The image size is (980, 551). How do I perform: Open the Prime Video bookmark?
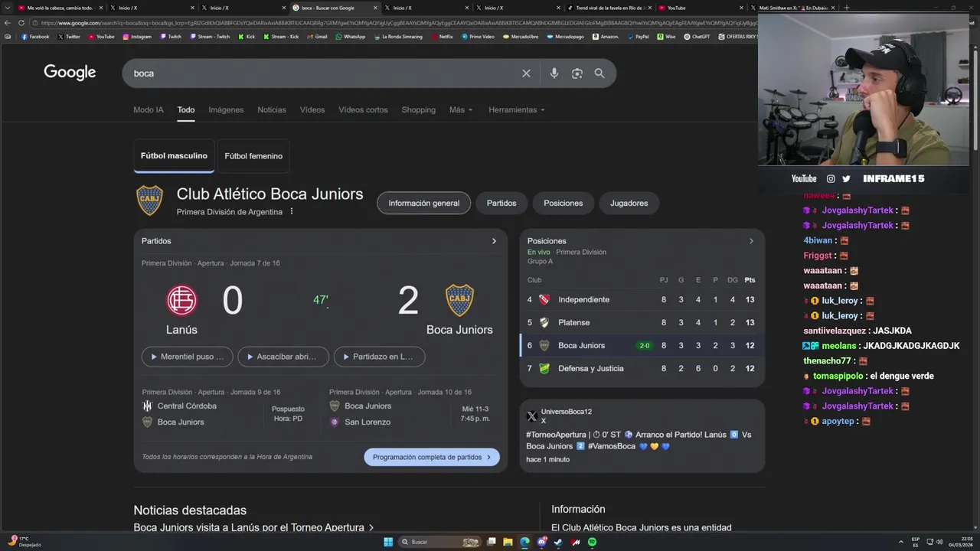pyautogui.click(x=479, y=37)
